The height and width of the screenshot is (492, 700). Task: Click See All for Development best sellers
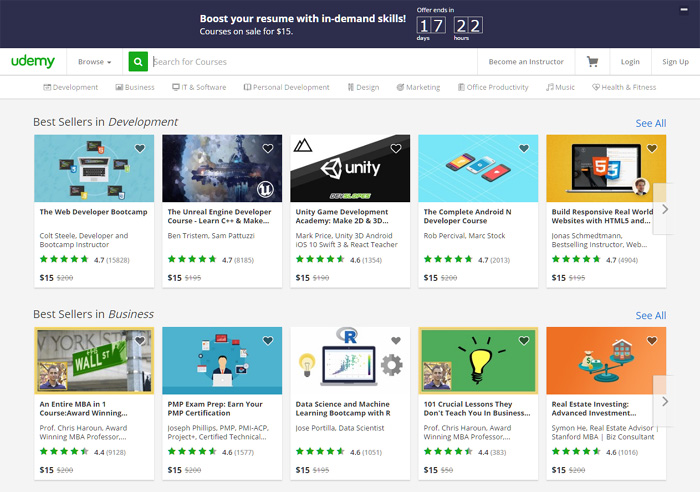[x=650, y=123]
